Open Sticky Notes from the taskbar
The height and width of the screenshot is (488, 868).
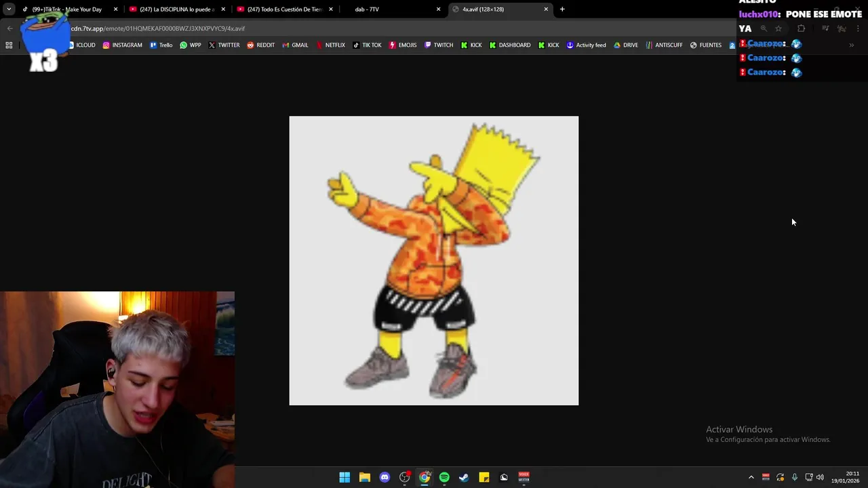pos(484,477)
